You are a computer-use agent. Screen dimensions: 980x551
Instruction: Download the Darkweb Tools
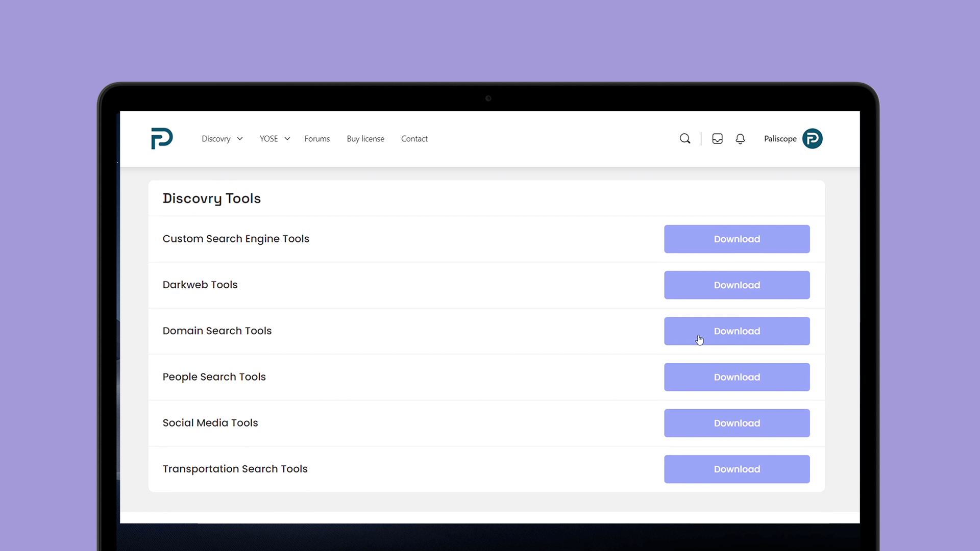pos(737,285)
